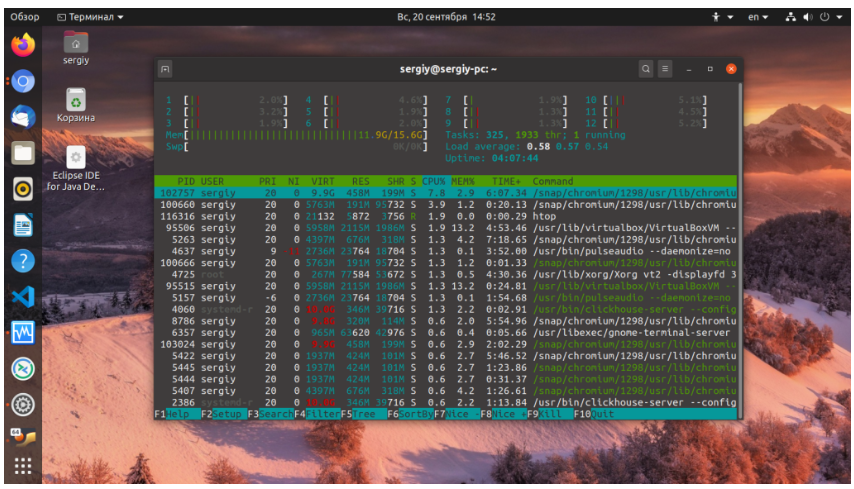Click the Uptime 04:07:44 readout
The width and height of the screenshot is (854, 489).
491,158
